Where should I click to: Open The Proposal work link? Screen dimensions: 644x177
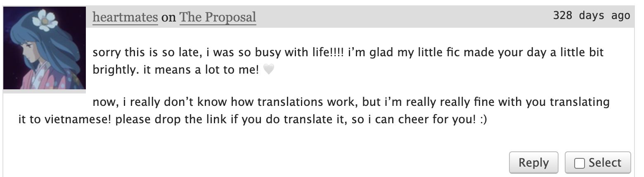[218, 17]
